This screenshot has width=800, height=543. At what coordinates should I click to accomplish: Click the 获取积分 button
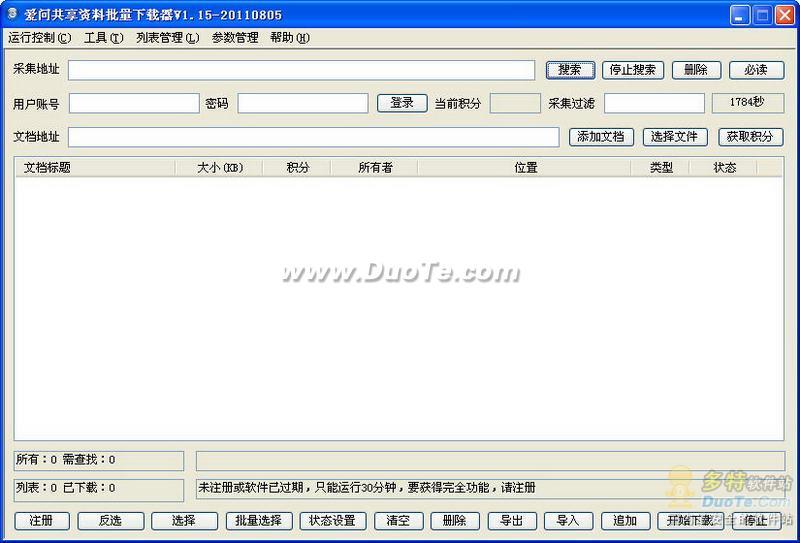tap(750, 137)
